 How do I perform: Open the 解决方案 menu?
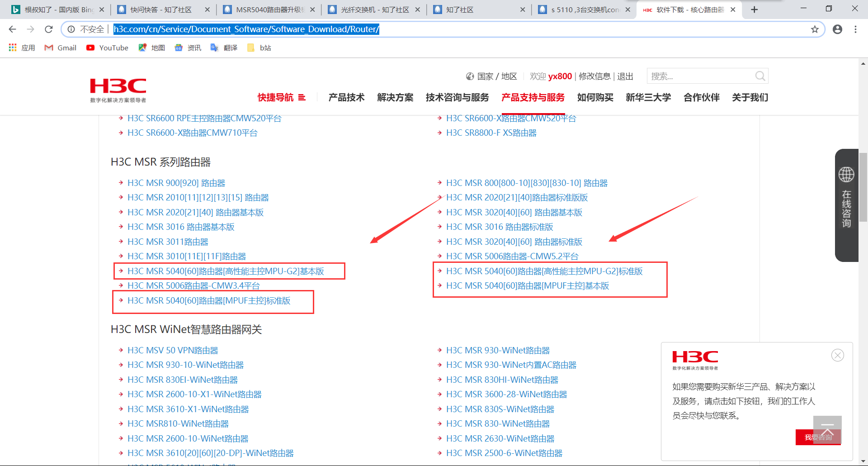[x=395, y=97]
